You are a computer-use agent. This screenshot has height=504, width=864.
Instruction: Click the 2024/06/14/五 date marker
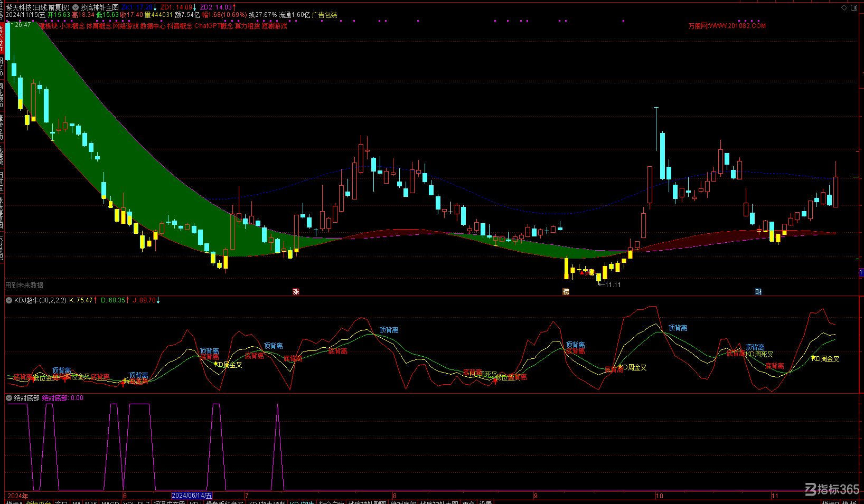pyautogui.click(x=192, y=496)
